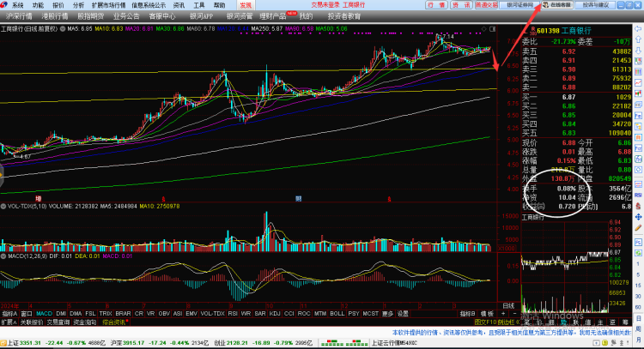Click the 行情 button at top right
The image size is (644, 349).
436,5
